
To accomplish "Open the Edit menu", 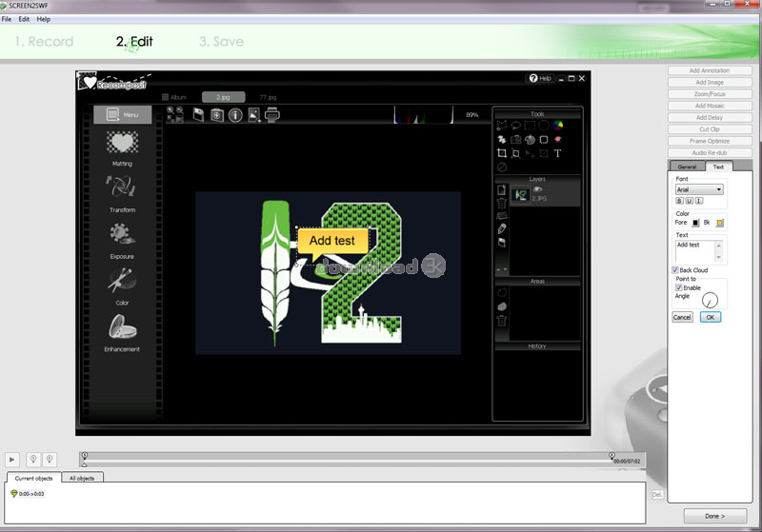I will click(x=24, y=19).
